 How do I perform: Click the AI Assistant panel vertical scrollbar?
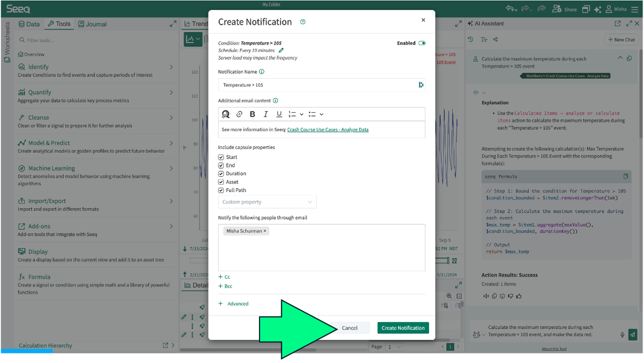click(641, 94)
